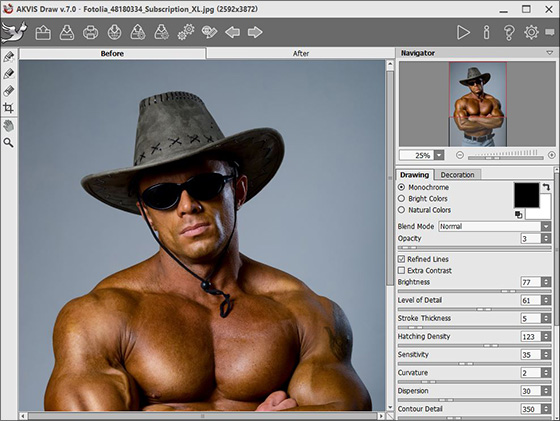Select the Zoom magnifier tool

pos(9,143)
